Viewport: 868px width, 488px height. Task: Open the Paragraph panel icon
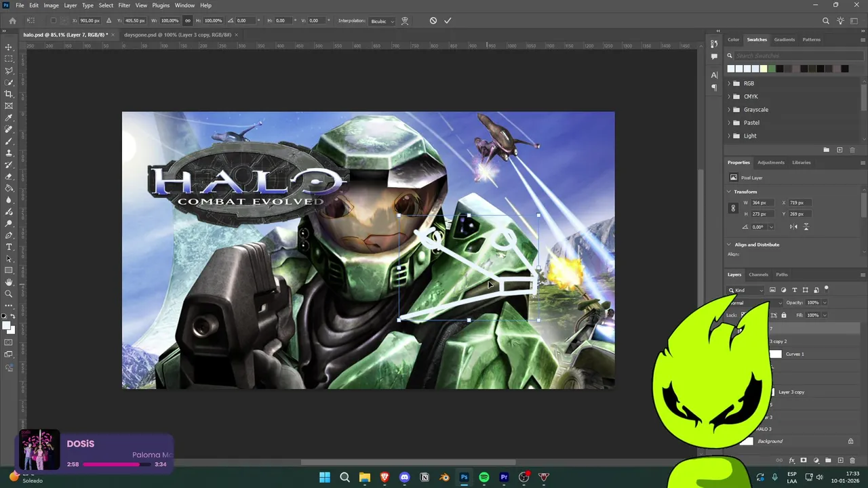point(714,87)
